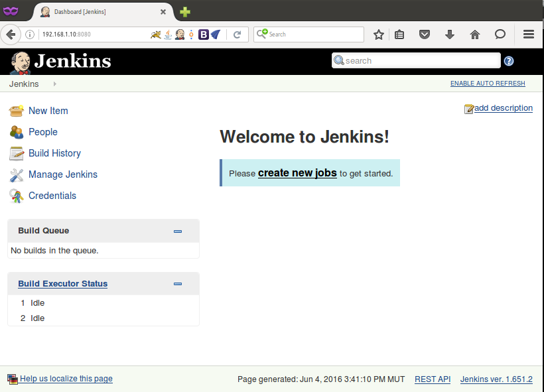544x392 pixels.
Task: Open the People icon in sidebar
Action: (17, 132)
